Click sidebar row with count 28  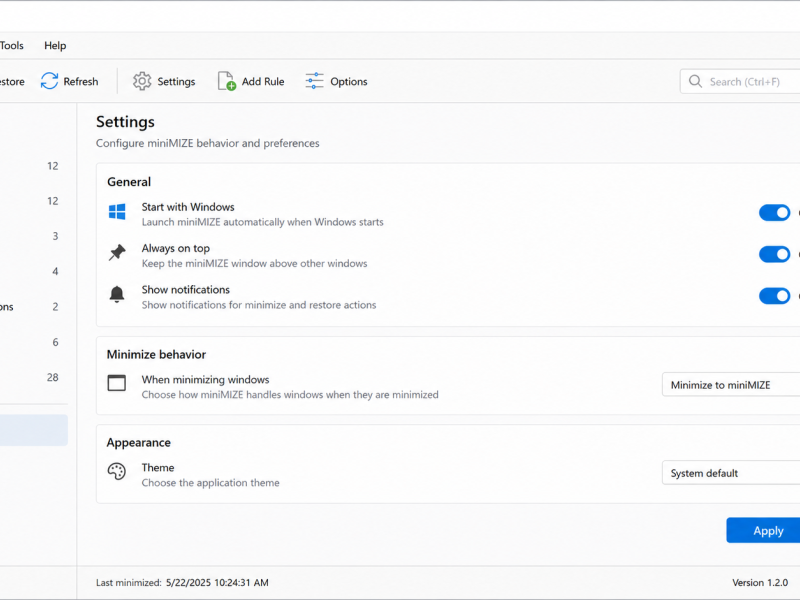[34, 377]
